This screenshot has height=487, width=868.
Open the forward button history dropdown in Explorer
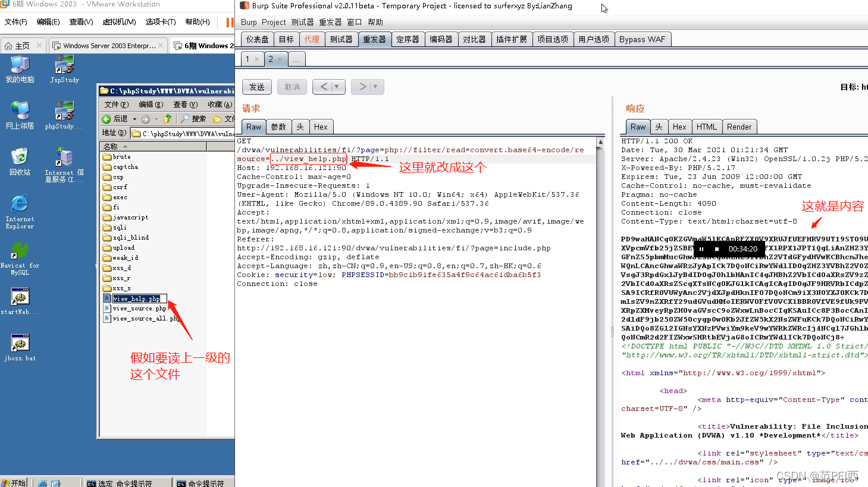(156, 119)
